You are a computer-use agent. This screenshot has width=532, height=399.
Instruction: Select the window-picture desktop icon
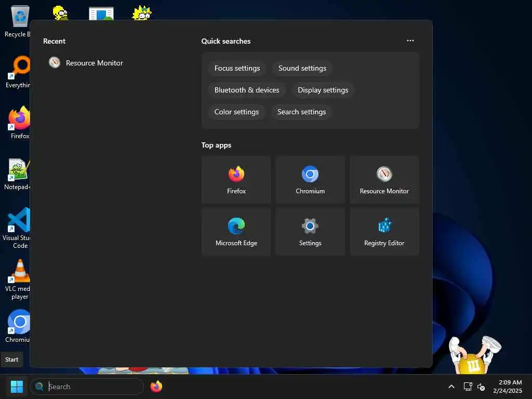101,14
